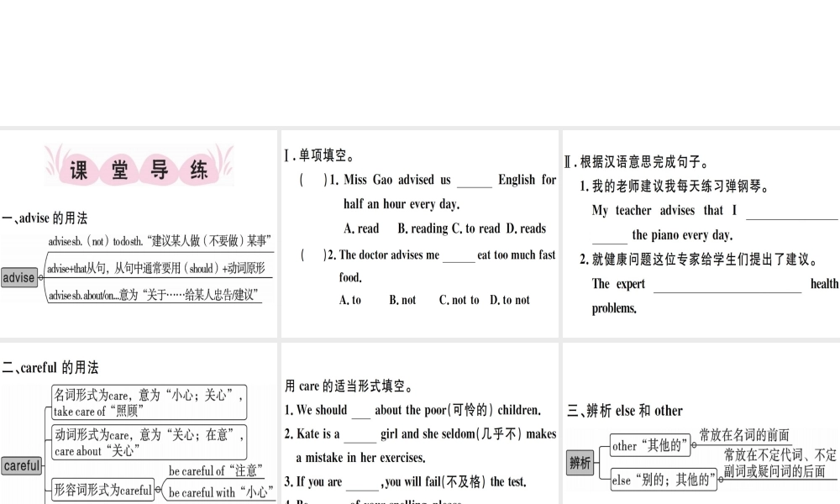840x504 pixels.
Task: Click the pink 课堂导练 banner heading
Action: point(139,165)
